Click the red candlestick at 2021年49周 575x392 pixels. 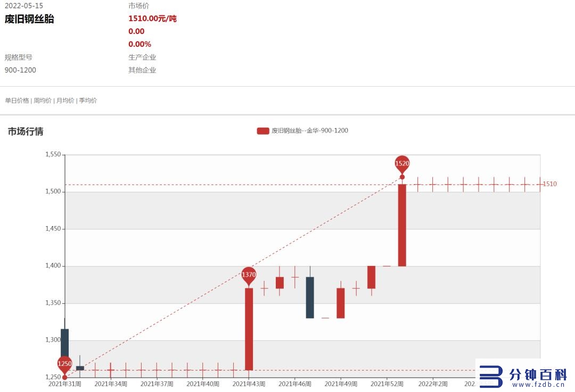click(x=341, y=303)
